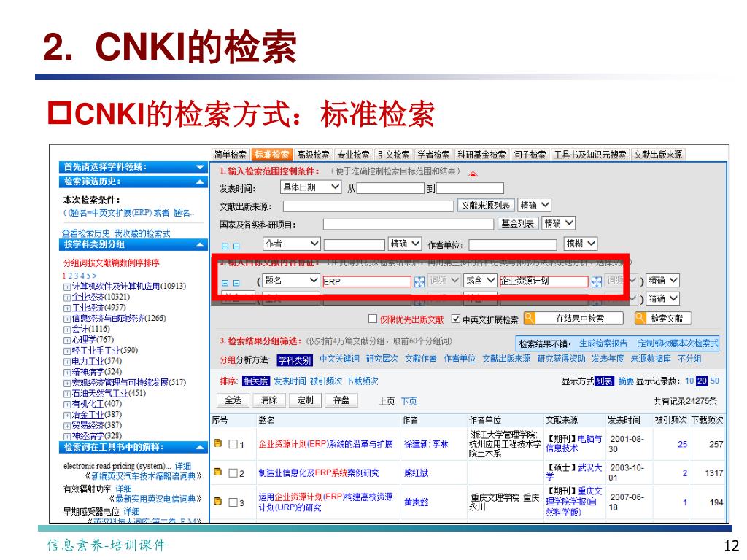The height and width of the screenshot is (560, 747).
Task: Open the 句子检索 tab
Action: tap(530, 155)
